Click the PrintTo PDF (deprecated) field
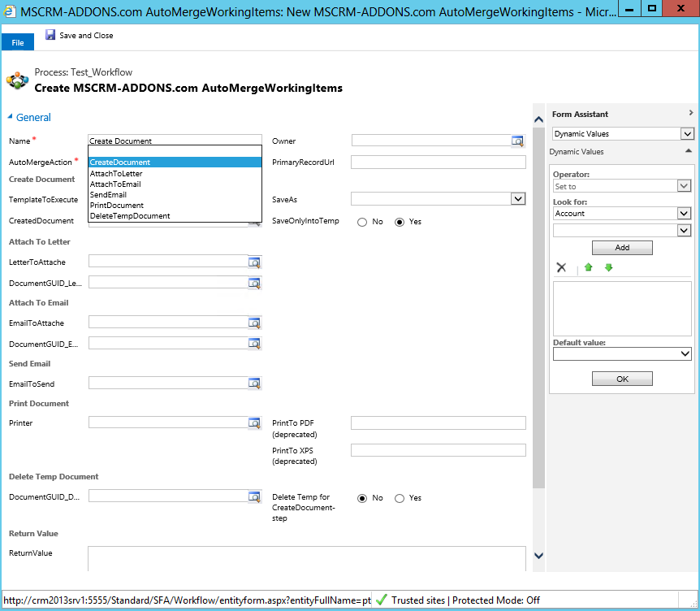This screenshot has height=611, width=700. click(x=439, y=423)
